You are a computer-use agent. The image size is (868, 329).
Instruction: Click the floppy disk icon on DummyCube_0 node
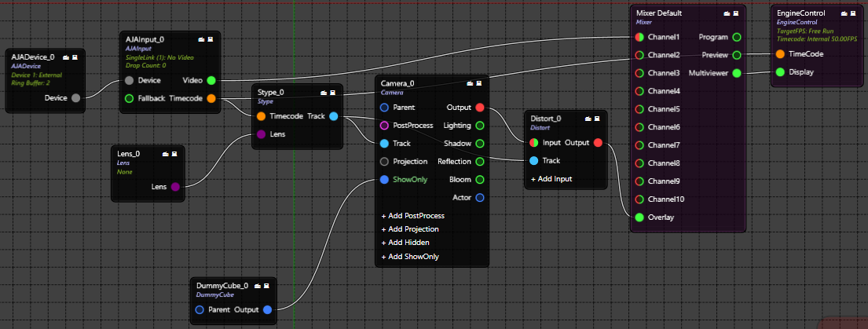coord(267,287)
